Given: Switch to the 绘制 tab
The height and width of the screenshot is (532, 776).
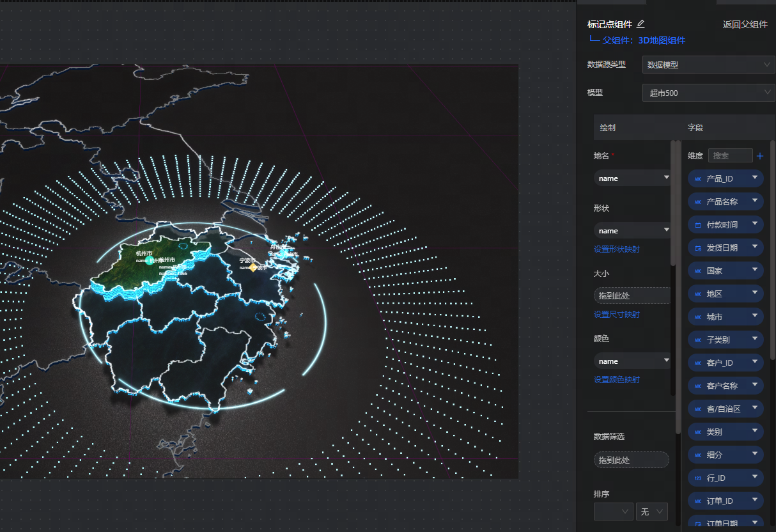Looking at the screenshot, I should pyautogui.click(x=608, y=128).
